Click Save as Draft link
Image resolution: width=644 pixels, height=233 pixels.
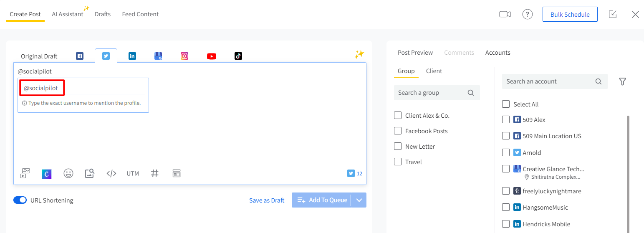pyautogui.click(x=266, y=200)
